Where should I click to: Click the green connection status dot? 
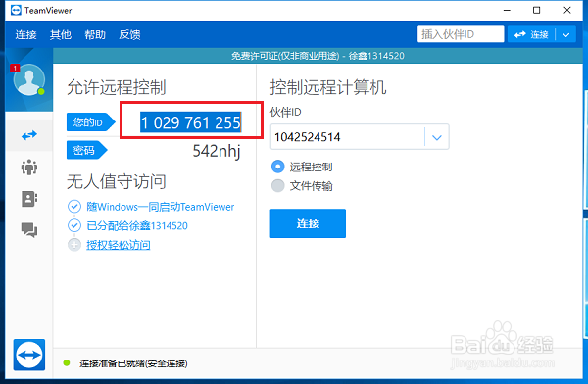tap(67, 362)
